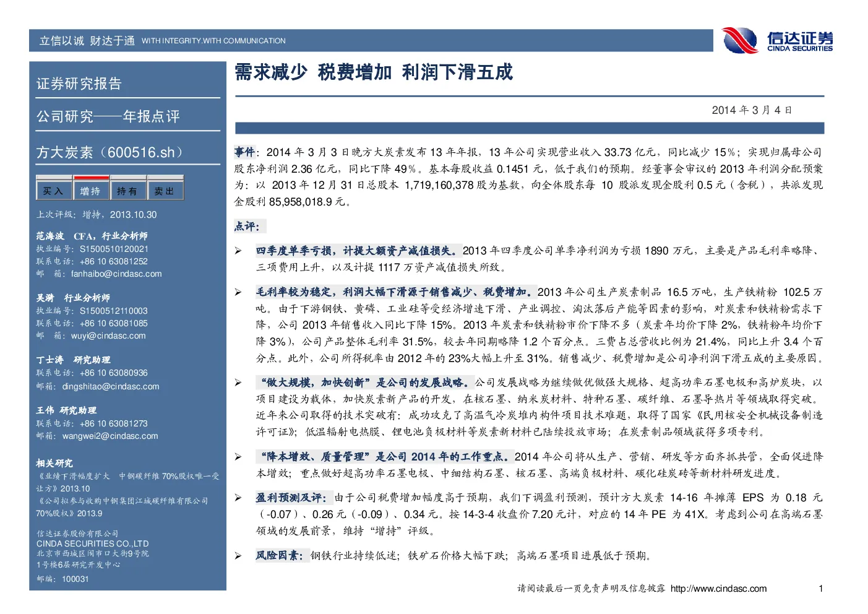Click assistant name 丁士涛 研究助理
This screenshot has height=614, width=868.
73,360
